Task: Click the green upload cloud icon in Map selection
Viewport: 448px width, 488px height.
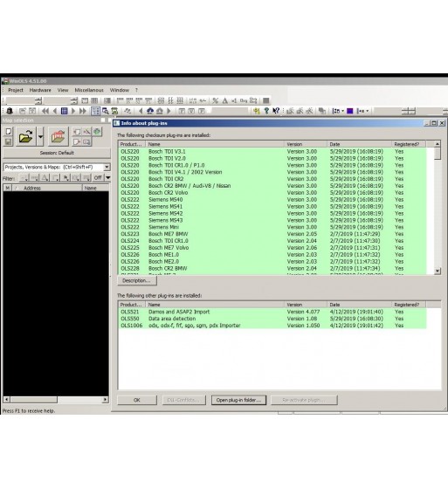Action: [x=97, y=132]
